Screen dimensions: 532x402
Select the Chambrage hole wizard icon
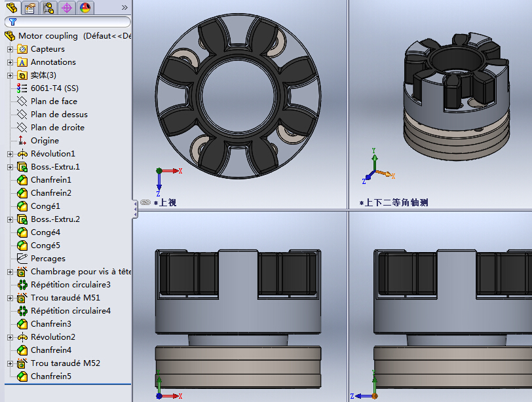tap(22, 272)
